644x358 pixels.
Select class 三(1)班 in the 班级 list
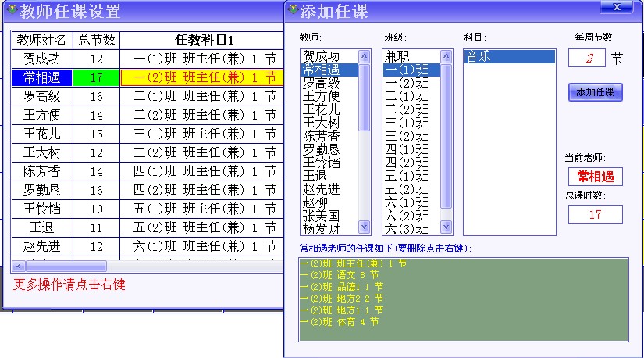click(406, 123)
